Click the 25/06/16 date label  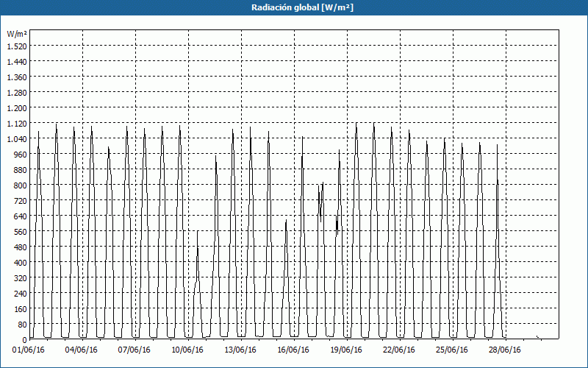[x=452, y=350]
